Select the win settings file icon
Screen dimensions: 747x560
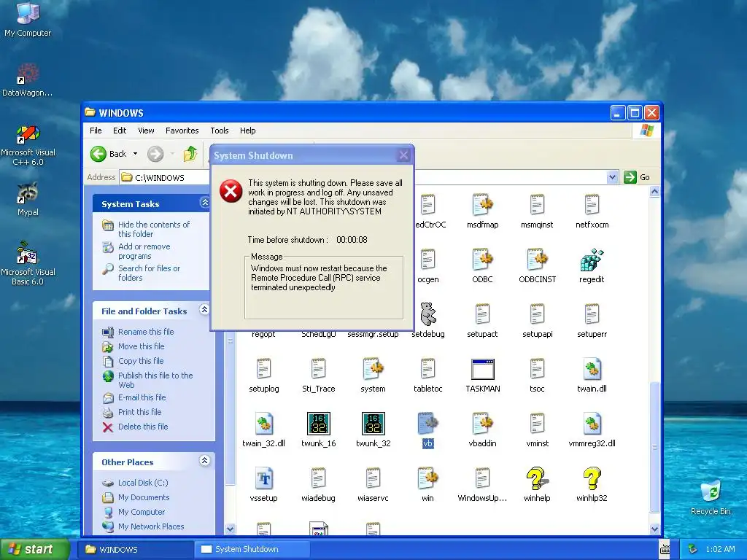(x=427, y=478)
